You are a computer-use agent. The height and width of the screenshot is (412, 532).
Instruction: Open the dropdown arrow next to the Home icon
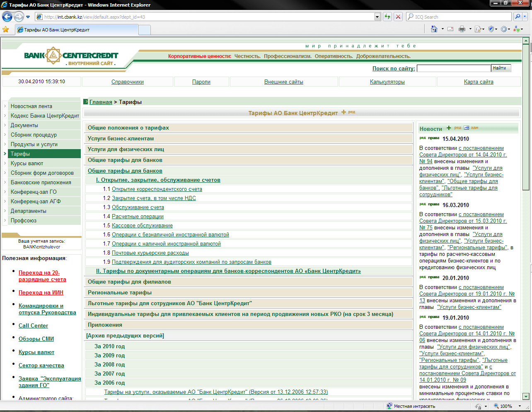[x=442, y=29]
